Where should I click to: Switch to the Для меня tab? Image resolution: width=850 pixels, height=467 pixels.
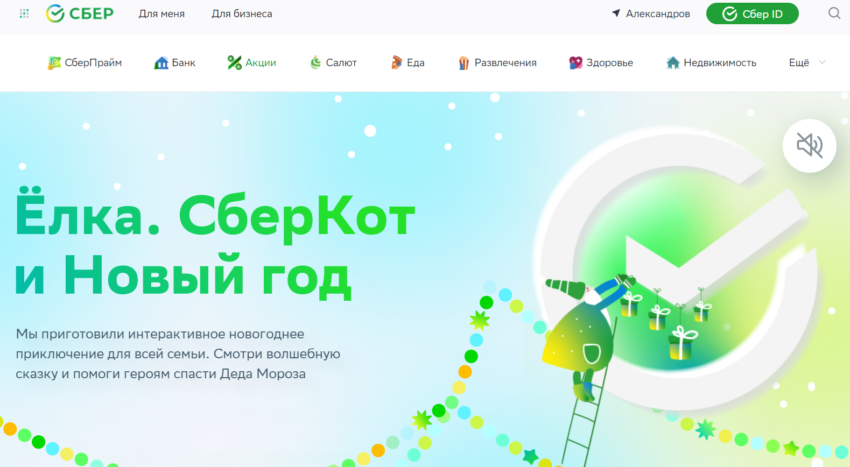click(162, 14)
